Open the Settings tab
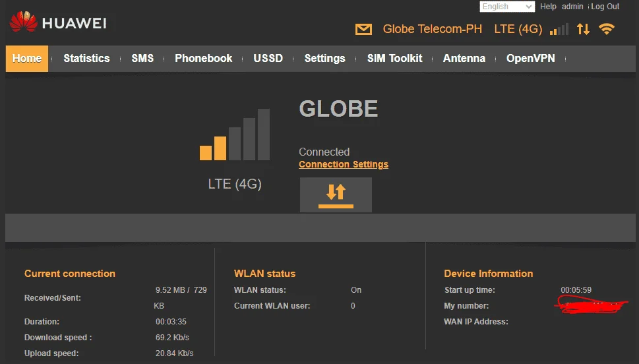639x364 pixels. pos(325,59)
